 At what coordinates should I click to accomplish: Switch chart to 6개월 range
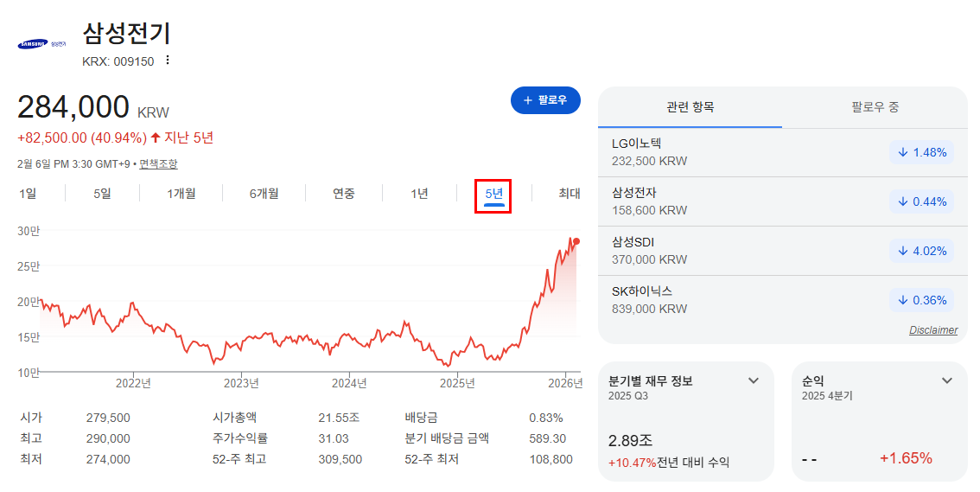point(264,194)
